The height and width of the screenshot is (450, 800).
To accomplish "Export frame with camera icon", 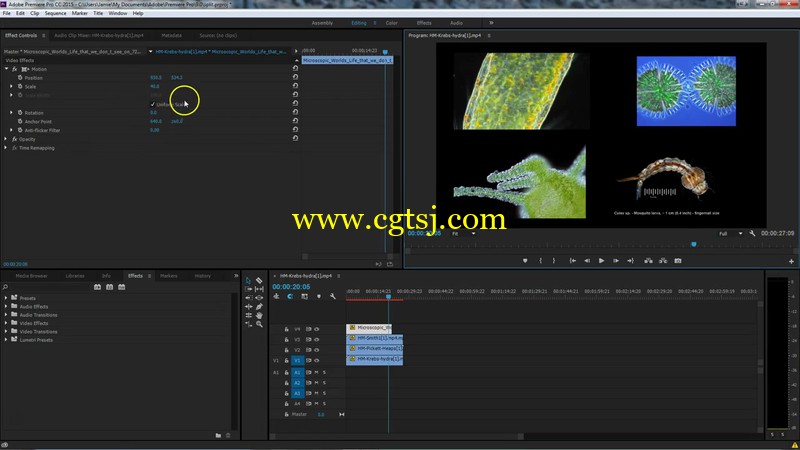I will click(678, 261).
